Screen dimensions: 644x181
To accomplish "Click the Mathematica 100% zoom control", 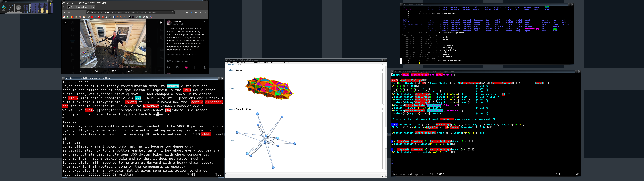I will coord(384,176).
